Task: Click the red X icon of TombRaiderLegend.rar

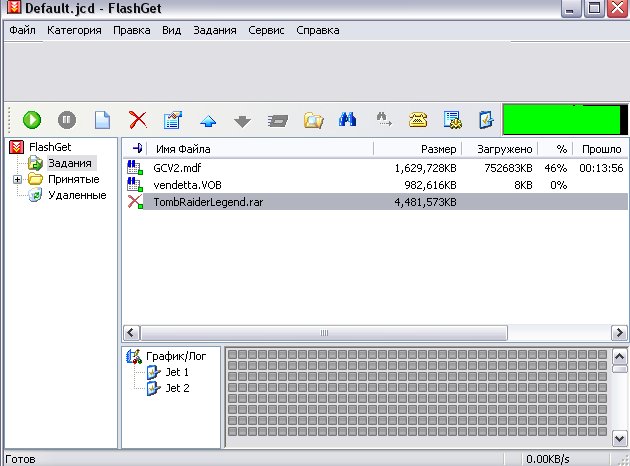Action: pyautogui.click(x=135, y=202)
